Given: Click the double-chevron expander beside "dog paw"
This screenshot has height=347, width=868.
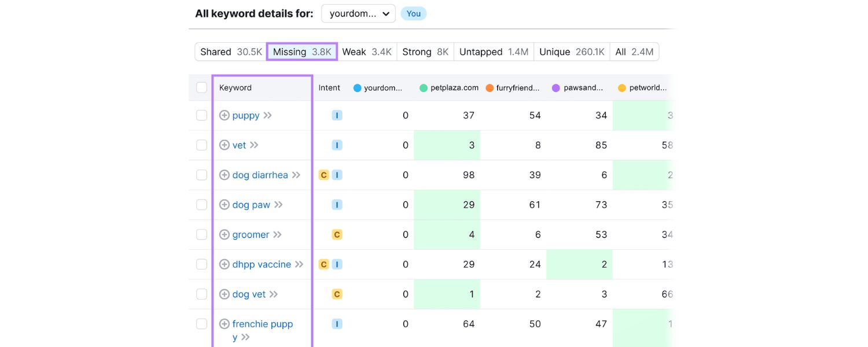Looking at the screenshot, I should (279, 204).
